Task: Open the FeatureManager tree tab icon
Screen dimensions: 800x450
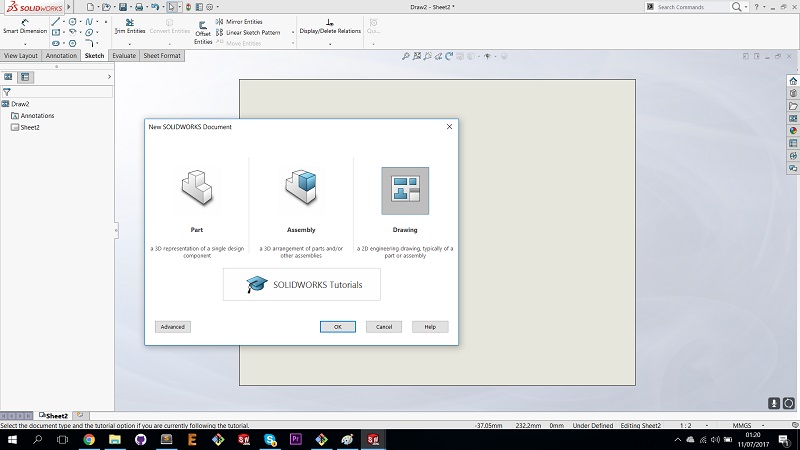Action: coord(8,77)
